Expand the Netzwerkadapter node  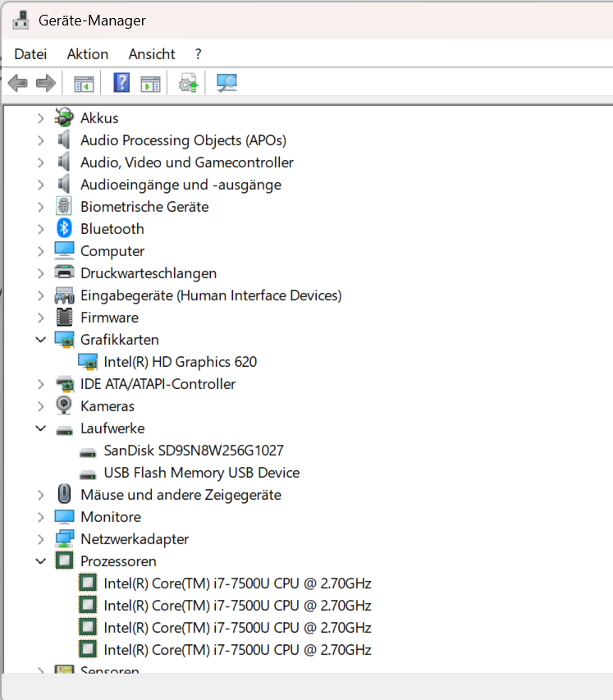[x=41, y=539]
